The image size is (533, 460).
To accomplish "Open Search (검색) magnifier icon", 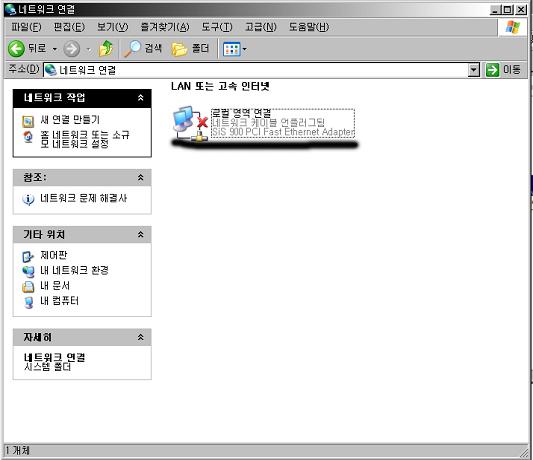I will tap(132, 49).
